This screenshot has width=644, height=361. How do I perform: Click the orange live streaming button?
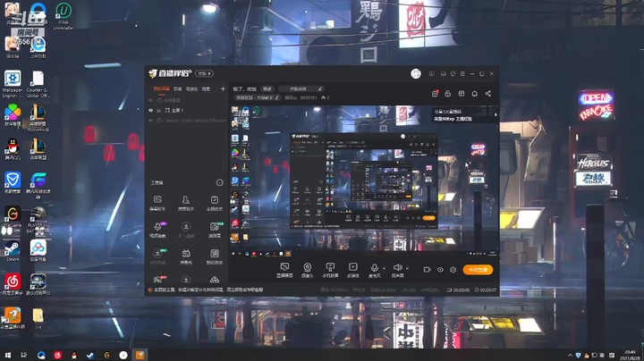[x=478, y=270]
